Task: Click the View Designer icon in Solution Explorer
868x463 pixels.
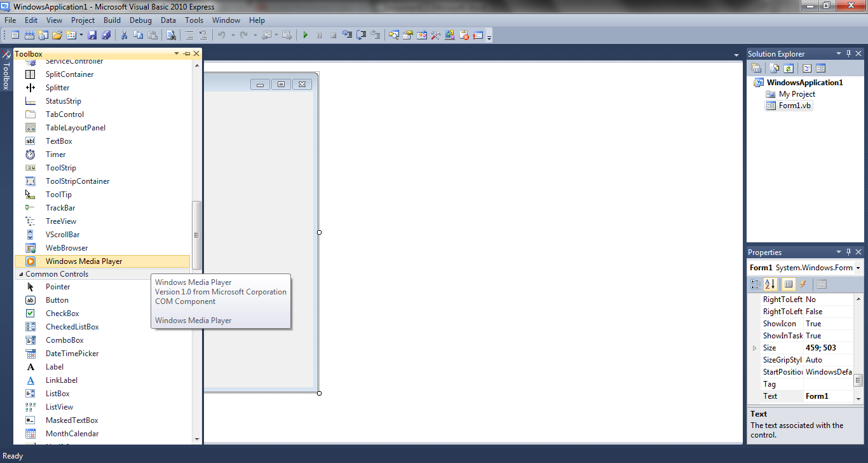Action: 820,68
